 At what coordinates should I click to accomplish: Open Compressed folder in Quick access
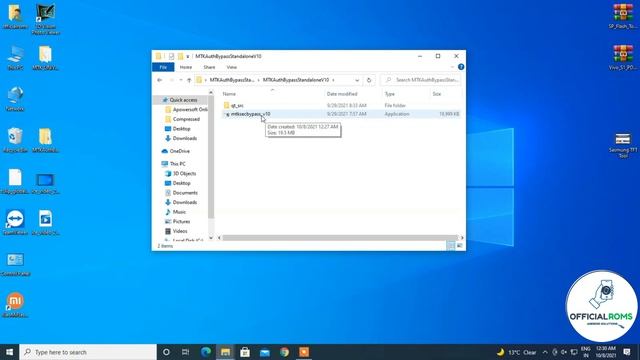[182, 119]
